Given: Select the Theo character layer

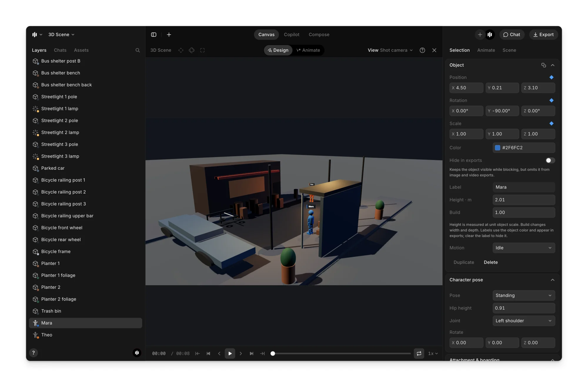Looking at the screenshot, I should (86, 335).
